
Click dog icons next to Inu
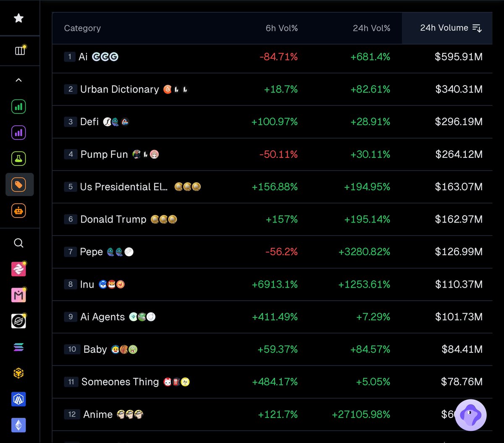[x=112, y=285]
